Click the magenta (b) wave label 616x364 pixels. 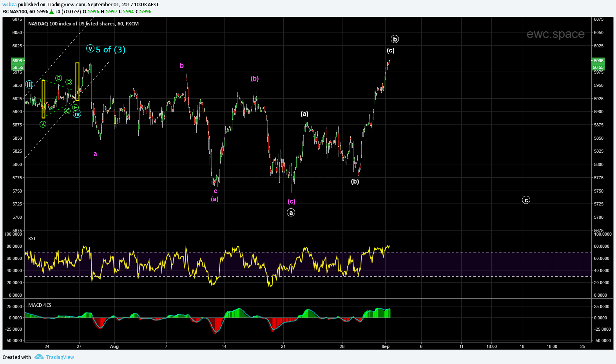[255, 79]
